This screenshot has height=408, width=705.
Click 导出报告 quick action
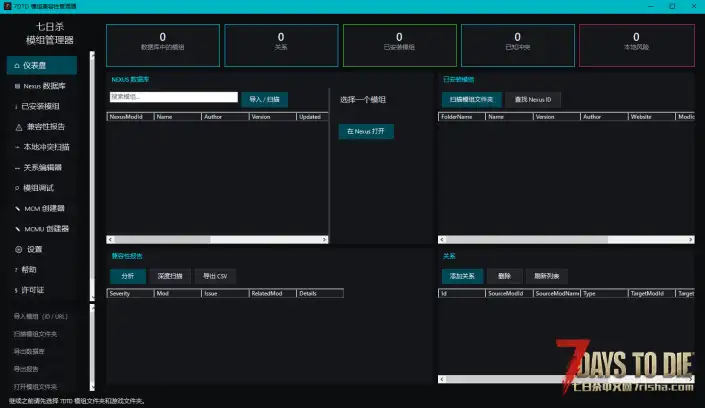(x=26, y=369)
